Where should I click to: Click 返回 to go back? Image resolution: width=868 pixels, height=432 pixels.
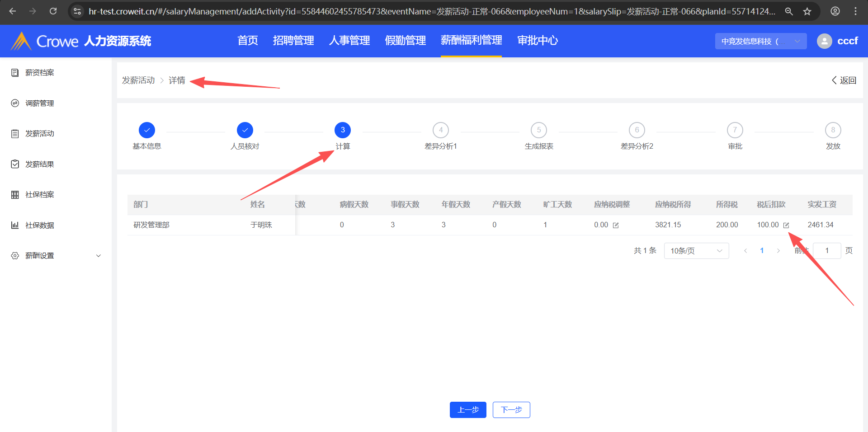coord(844,80)
